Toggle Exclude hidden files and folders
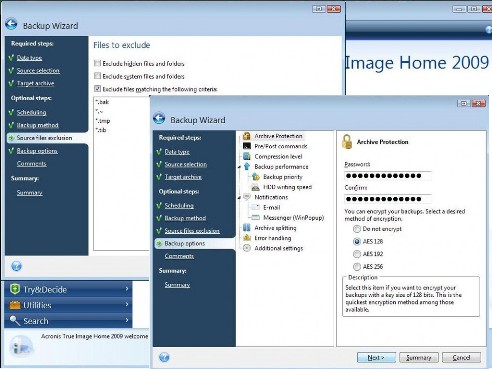This screenshot has width=492, height=369. [97, 63]
